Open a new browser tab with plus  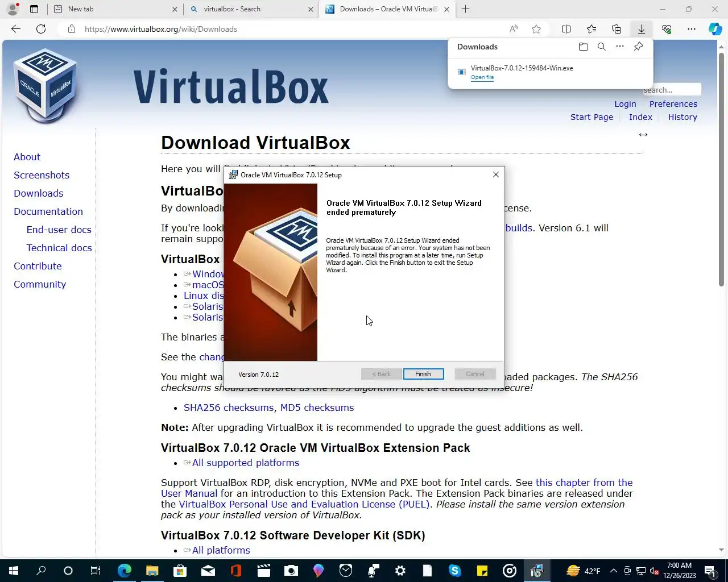pyautogui.click(x=465, y=9)
